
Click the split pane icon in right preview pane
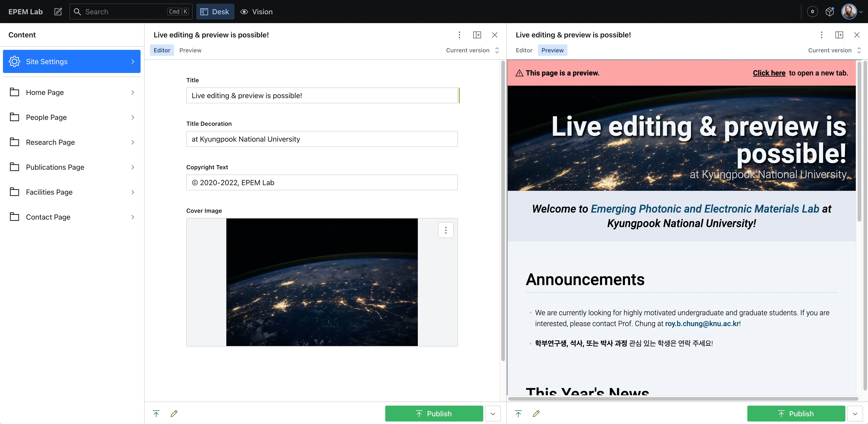tap(839, 35)
